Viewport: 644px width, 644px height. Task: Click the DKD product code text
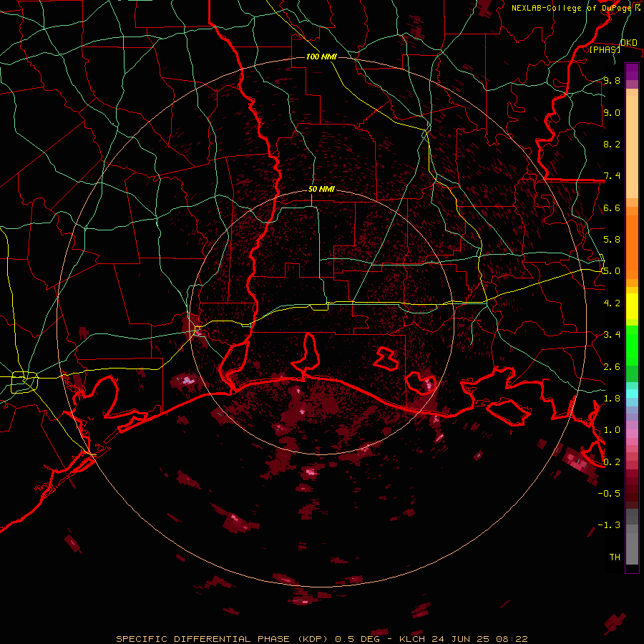point(628,43)
